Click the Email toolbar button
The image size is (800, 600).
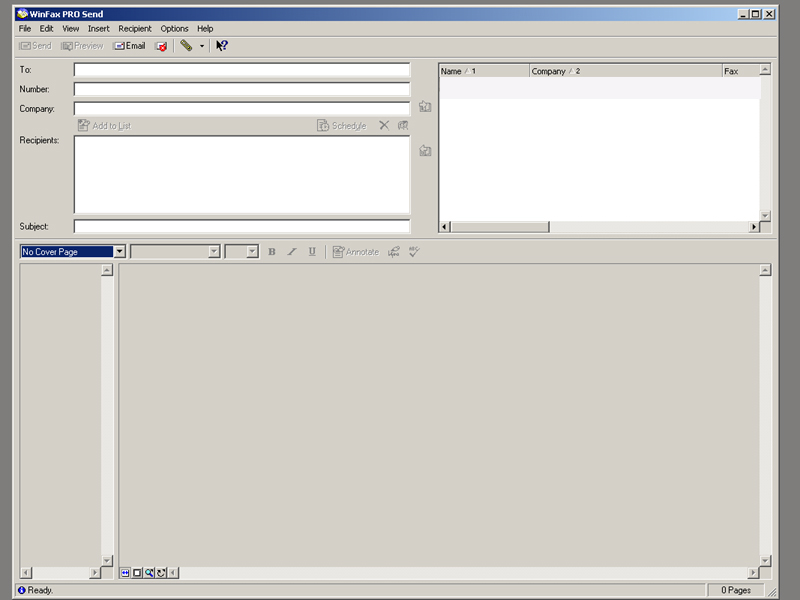click(130, 46)
